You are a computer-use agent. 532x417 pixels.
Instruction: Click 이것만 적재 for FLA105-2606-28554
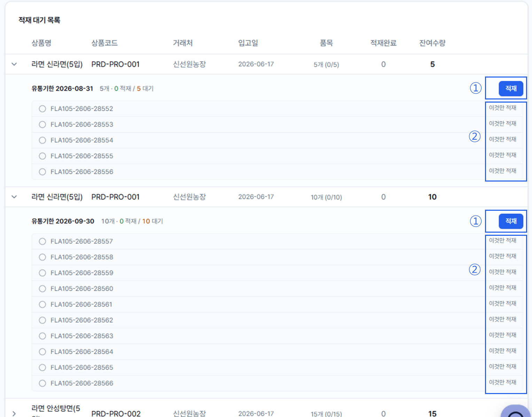502,139
